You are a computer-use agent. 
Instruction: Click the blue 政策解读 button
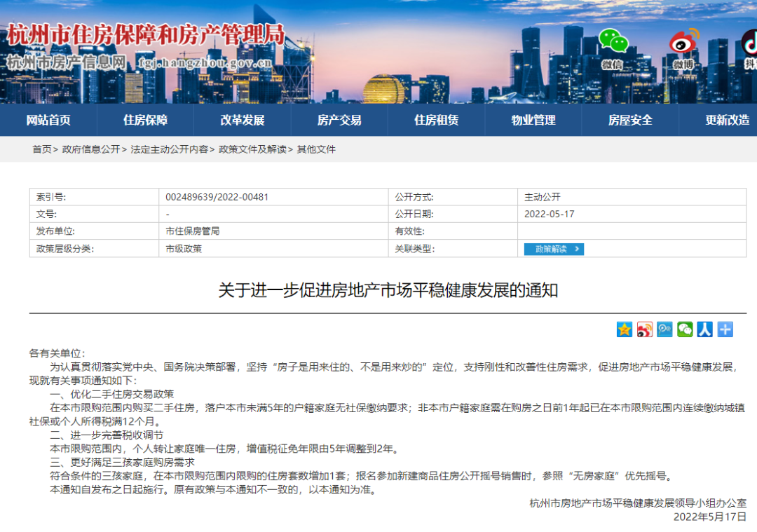(554, 249)
